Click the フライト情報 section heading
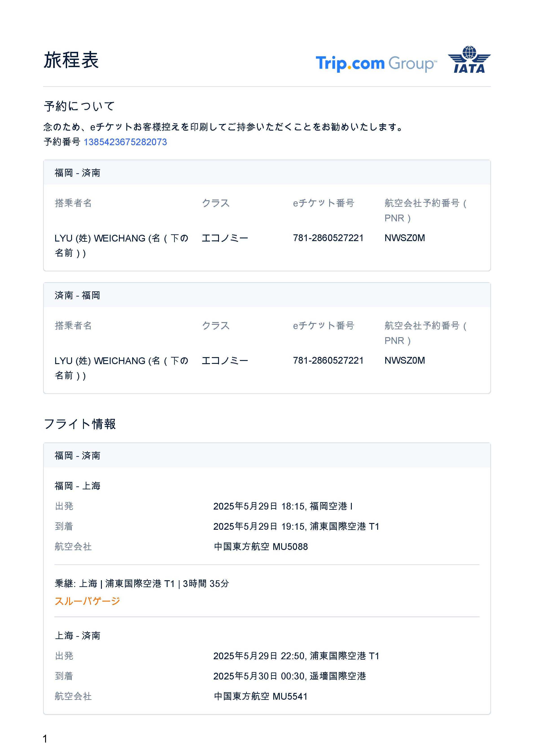 point(80,424)
